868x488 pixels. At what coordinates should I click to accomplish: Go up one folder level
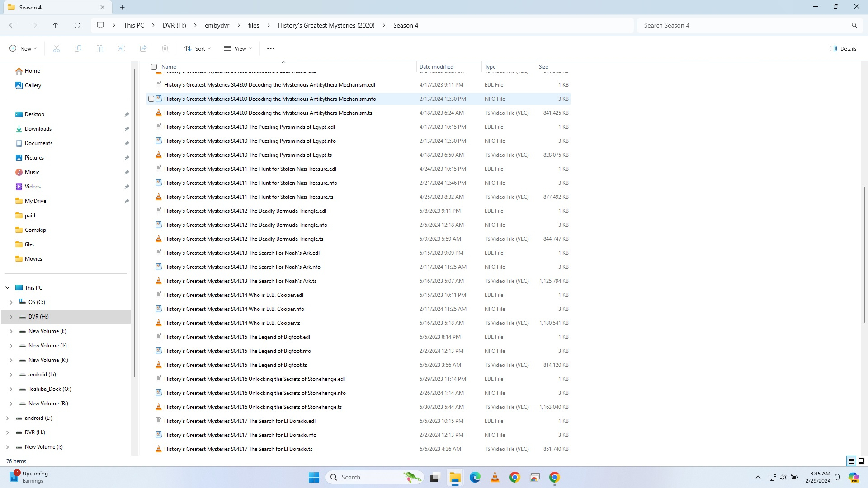pyautogui.click(x=56, y=25)
